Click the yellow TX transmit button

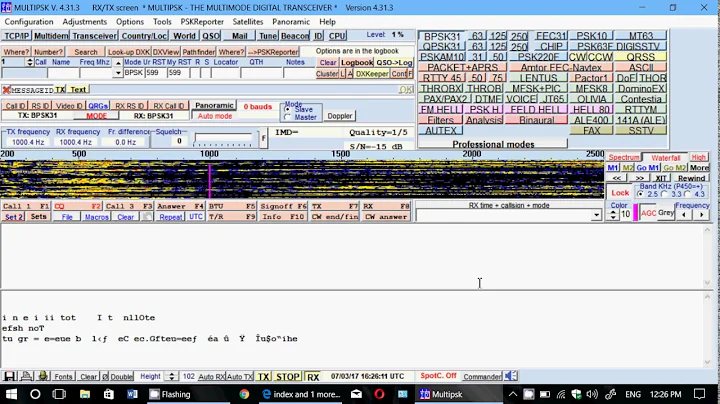pyautogui.click(x=263, y=376)
